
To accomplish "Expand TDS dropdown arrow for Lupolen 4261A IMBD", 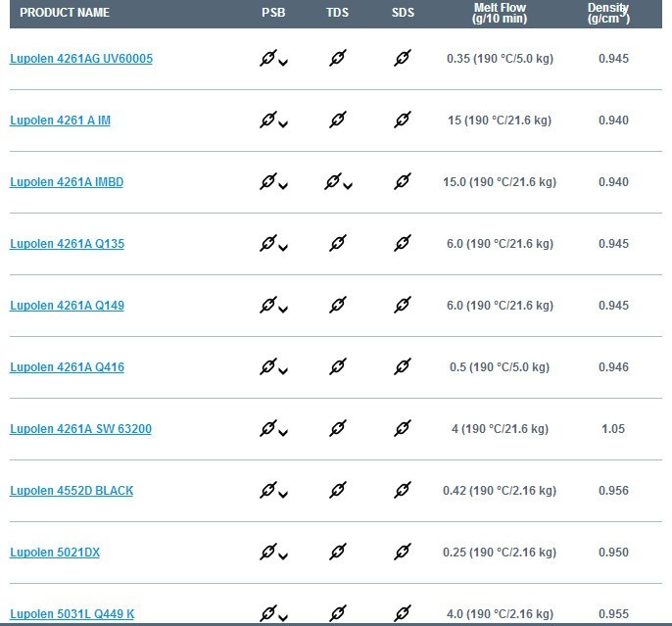I will (348, 186).
